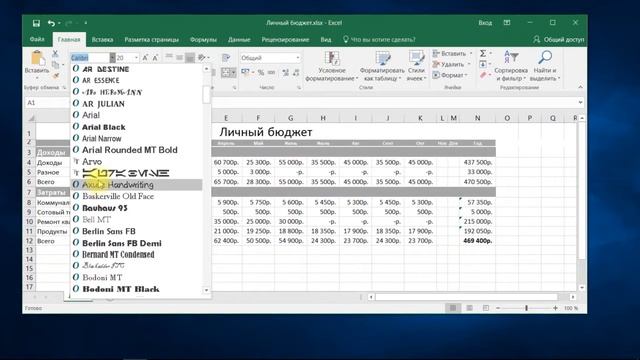Screen dimensions: 640x360
Task: Apply comma style (000) format
Action: coord(271,72)
